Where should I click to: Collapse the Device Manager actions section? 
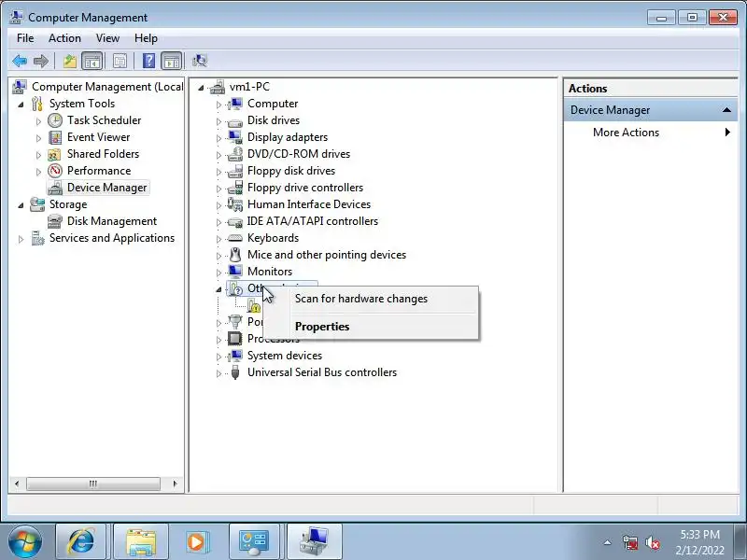click(726, 110)
